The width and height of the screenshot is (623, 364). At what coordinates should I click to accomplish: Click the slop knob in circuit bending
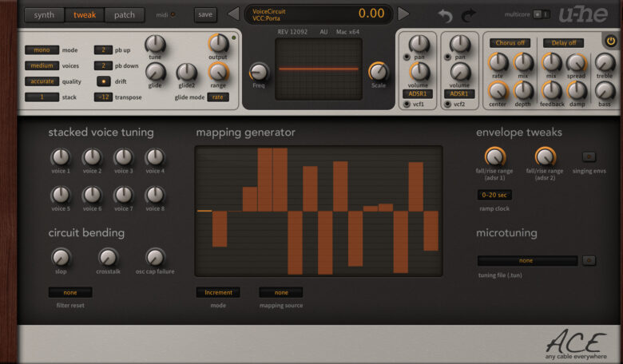(x=61, y=257)
